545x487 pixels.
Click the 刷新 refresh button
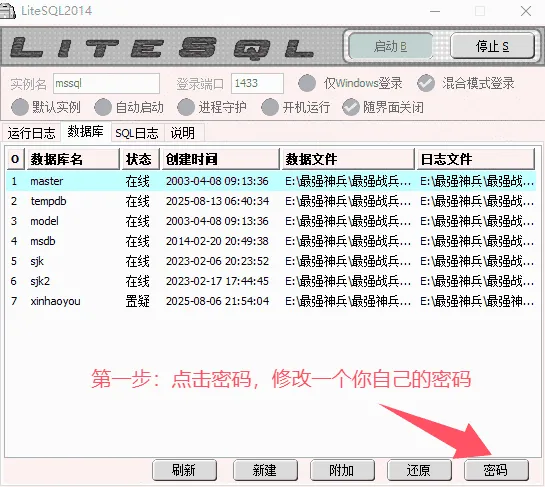coord(184,470)
